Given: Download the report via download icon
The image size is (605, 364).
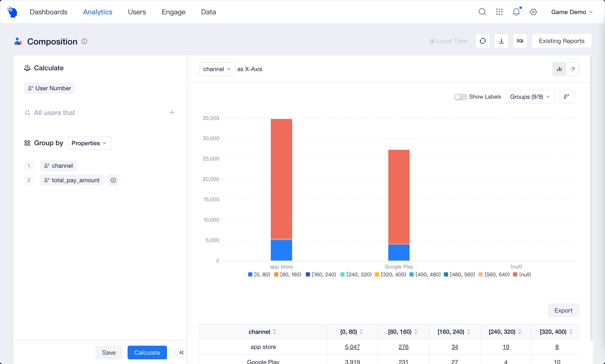Looking at the screenshot, I should (x=501, y=41).
